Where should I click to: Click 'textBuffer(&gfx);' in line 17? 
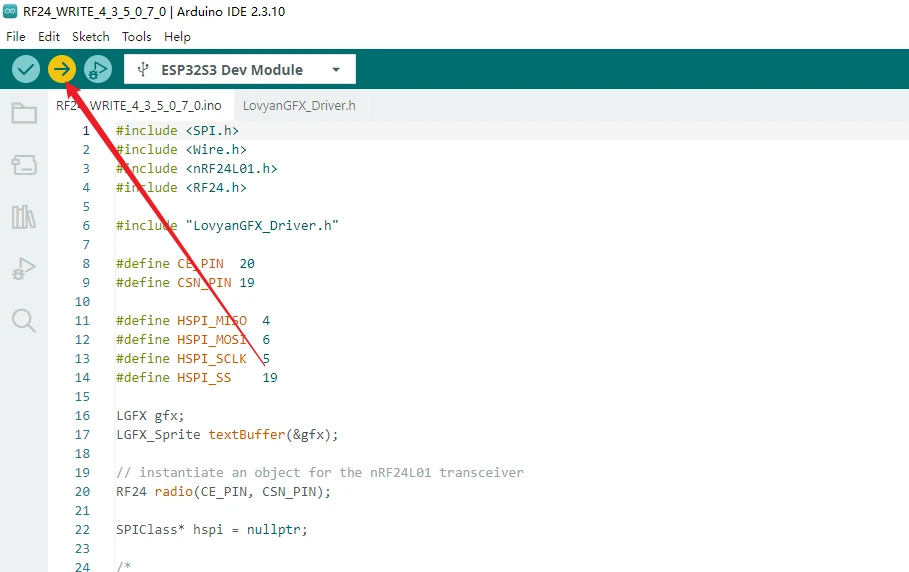pyautogui.click(x=273, y=435)
